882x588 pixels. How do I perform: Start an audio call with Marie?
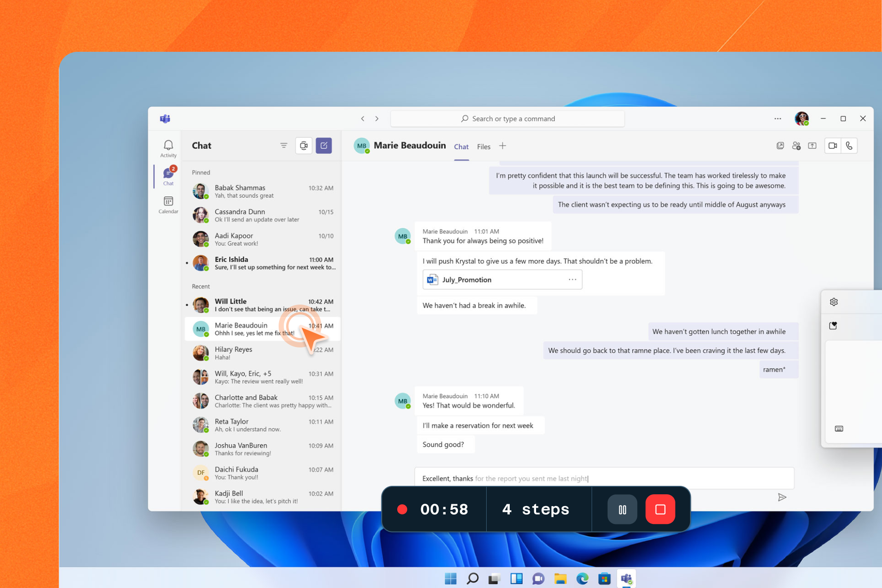point(849,146)
